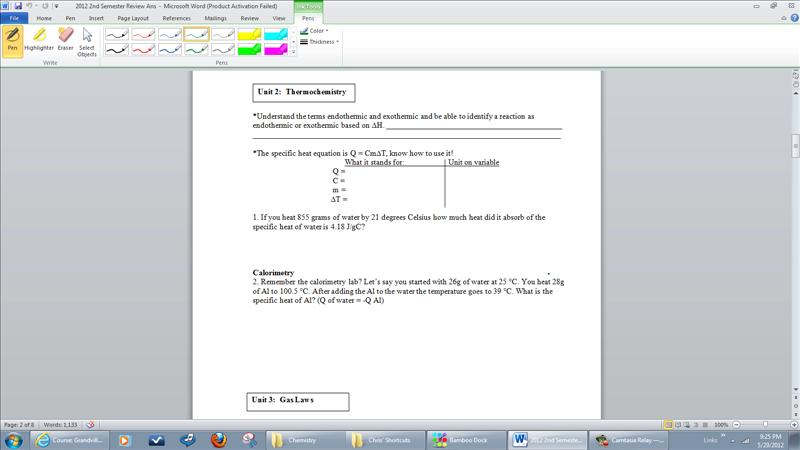This screenshot has width=800, height=450.
Task: Activate the Highlighter tool
Action: click(x=39, y=40)
